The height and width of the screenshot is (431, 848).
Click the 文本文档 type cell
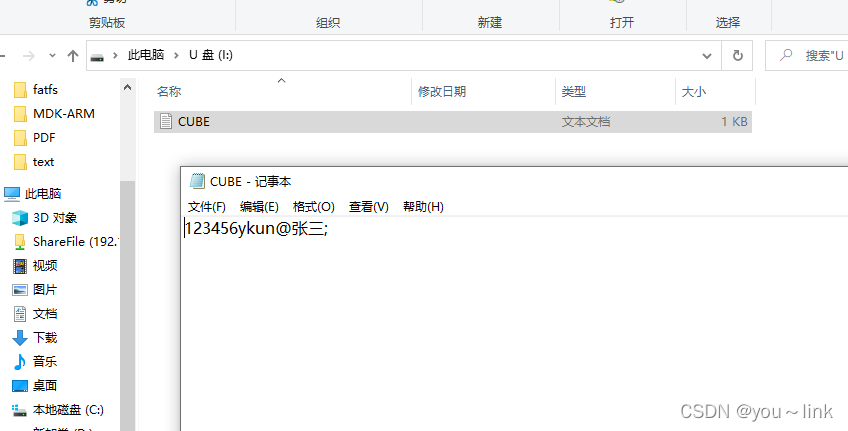(586, 122)
